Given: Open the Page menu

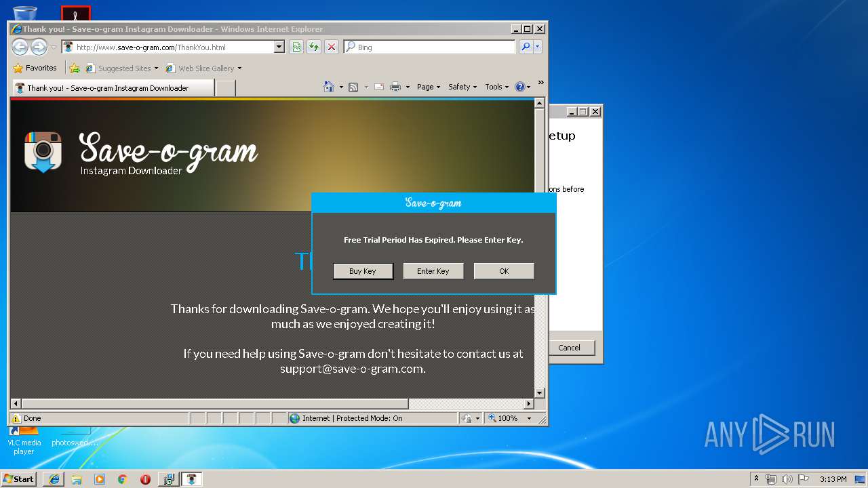Looking at the screenshot, I should 429,87.
